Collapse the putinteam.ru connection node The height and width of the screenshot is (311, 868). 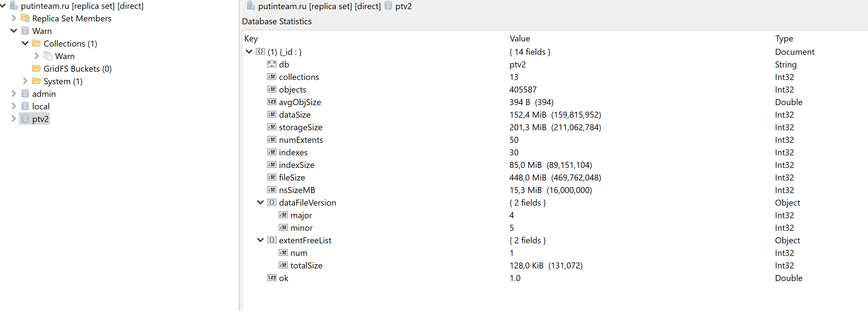point(3,5)
